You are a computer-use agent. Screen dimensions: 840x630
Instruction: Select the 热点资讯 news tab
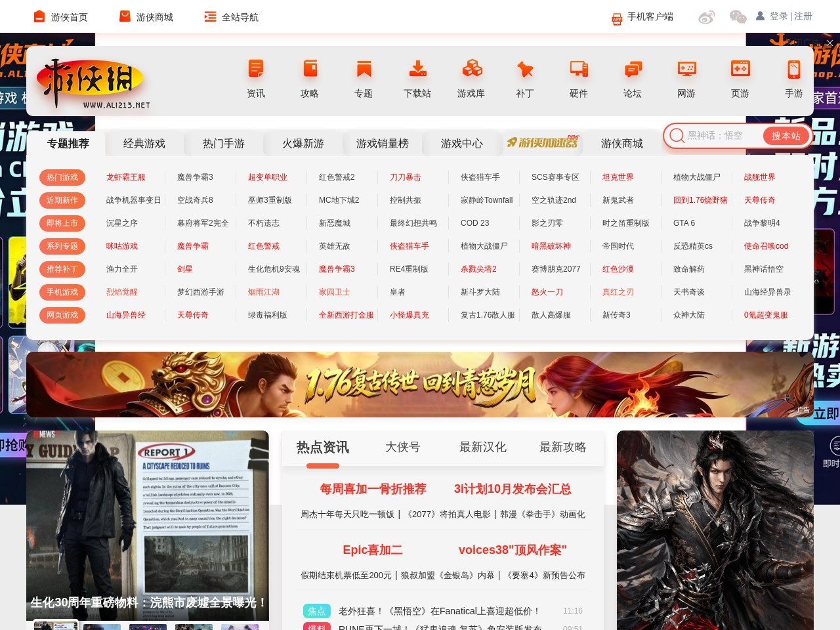[323, 447]
